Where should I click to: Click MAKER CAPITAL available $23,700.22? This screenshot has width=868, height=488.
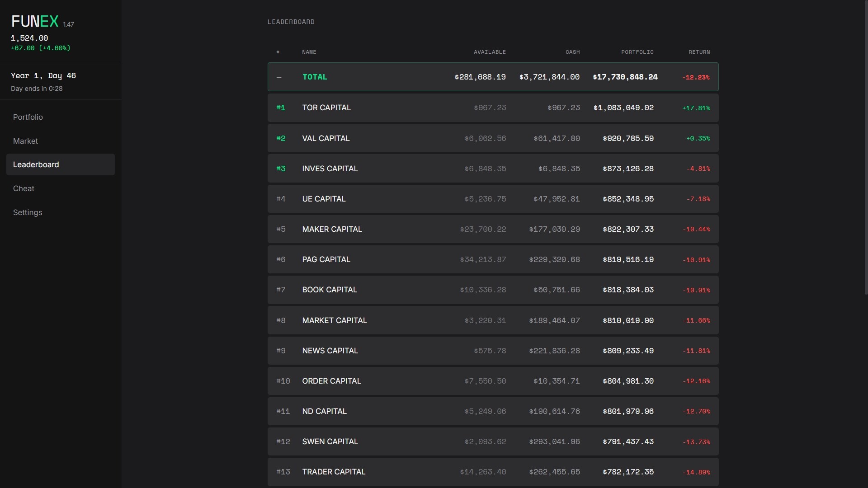pos(483,229)
